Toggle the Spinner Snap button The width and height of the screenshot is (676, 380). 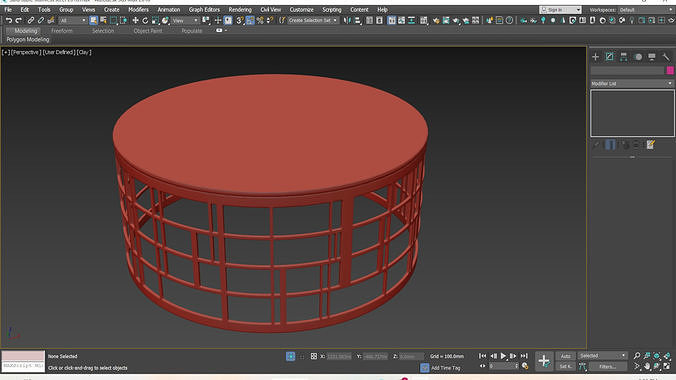pyautogui.click(x=270, y=20)
